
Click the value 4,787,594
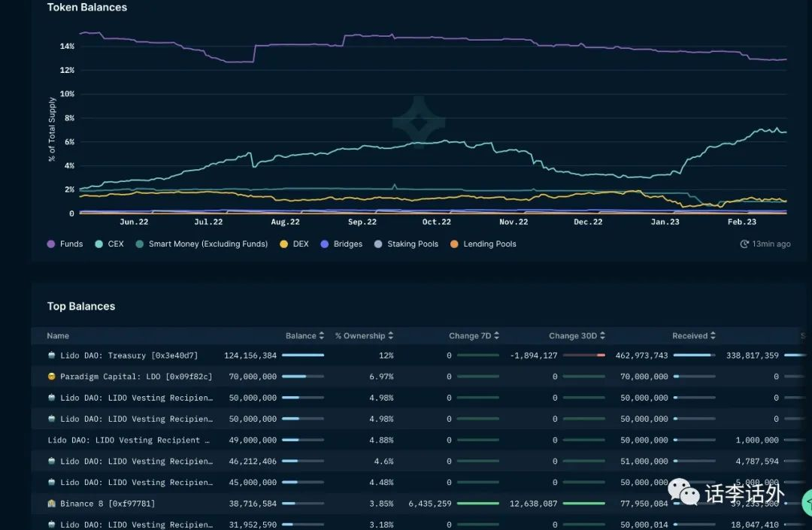[x=757, y=461]
